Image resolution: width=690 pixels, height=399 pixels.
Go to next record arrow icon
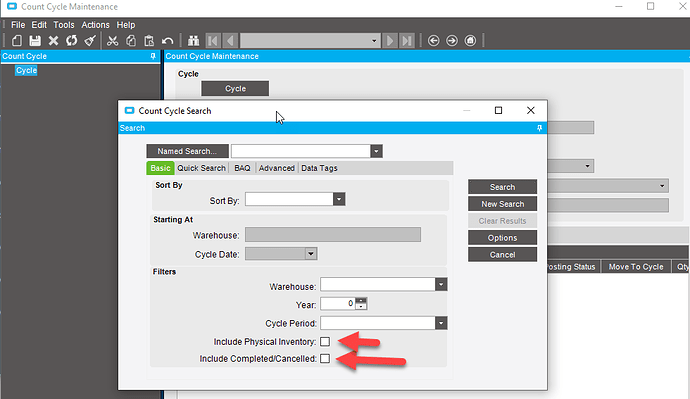[x=389, y=41]
